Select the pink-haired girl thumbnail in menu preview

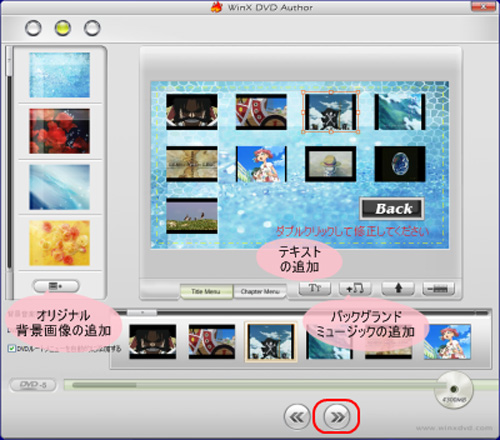tap(261, 164)
